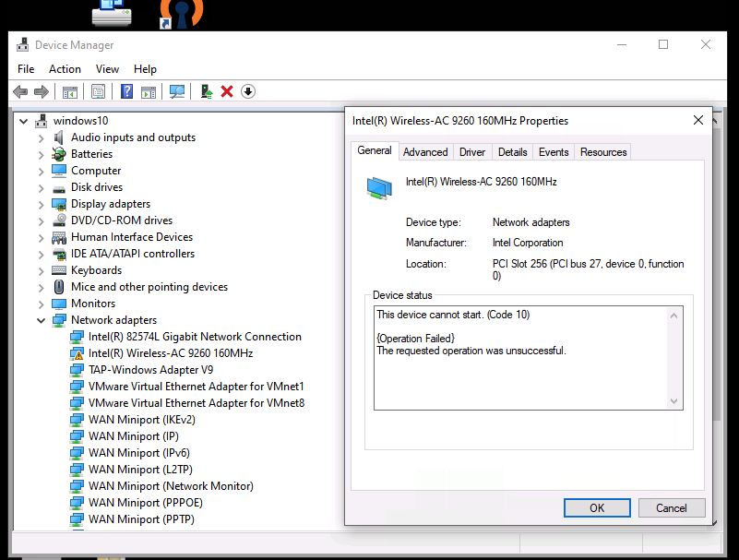Screen dimensions: 739x560
Task: Select WAN Miniport (PPPOE)
Action: 145,503
